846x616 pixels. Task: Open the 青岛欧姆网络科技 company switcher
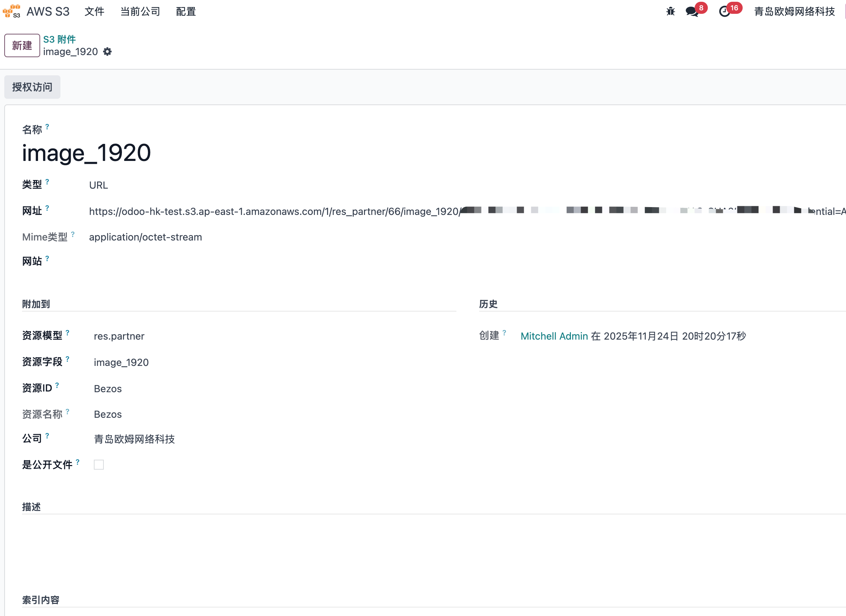[x=794, y=12]
